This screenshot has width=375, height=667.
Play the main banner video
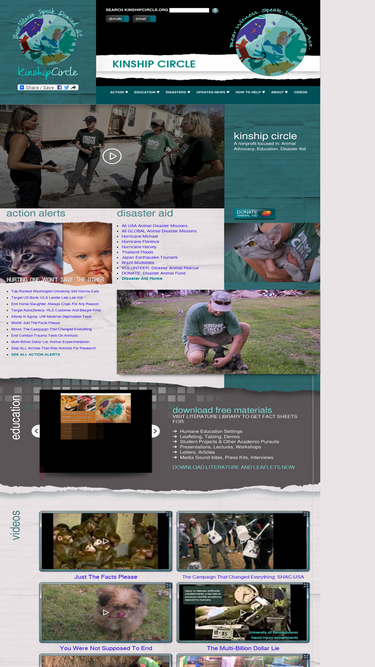coord(112,156)
